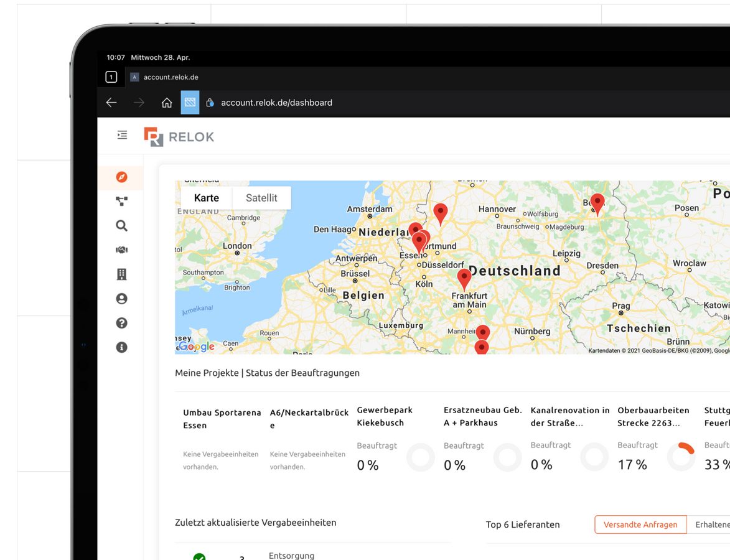Go to the browser home page icon
Screen dimensions: 730x560
point(166,103)
